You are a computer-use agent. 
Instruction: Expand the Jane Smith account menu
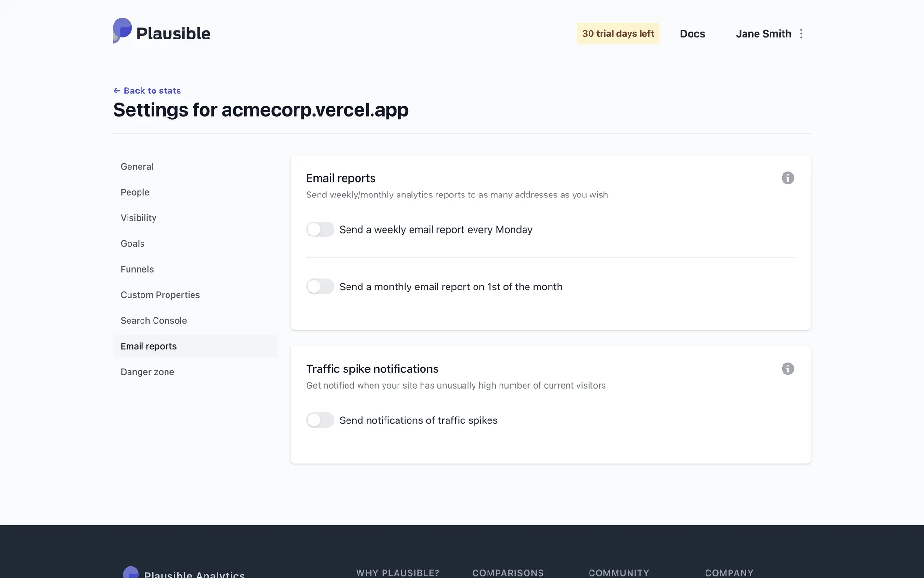coord(763,34)
